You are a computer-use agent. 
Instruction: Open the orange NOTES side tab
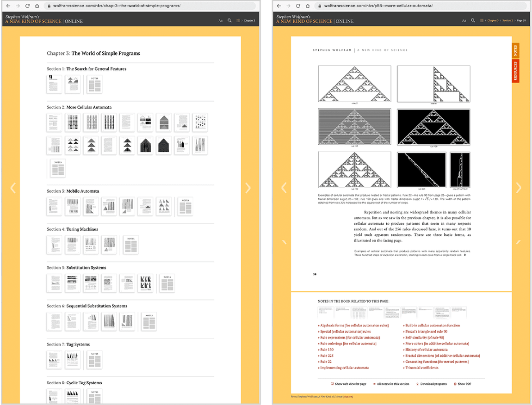coord(515,51)
